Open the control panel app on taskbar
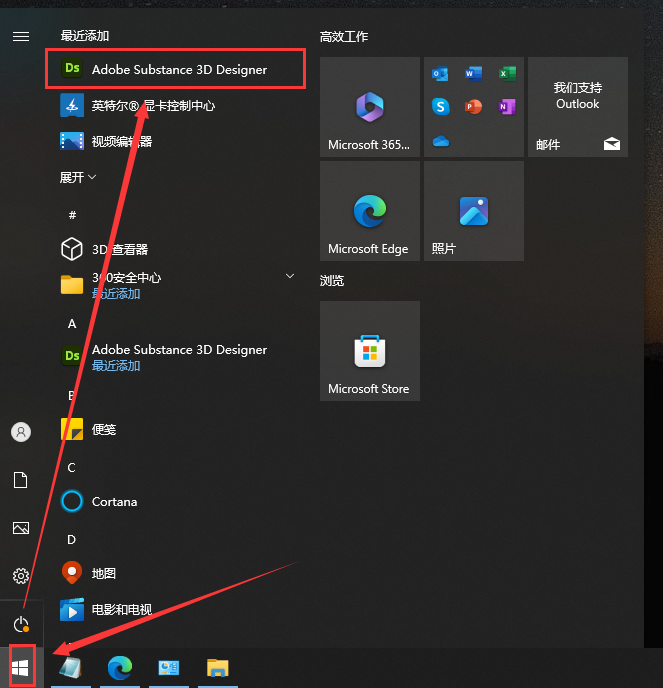Image resolution: width=663 pixels, height=688 pixels. pos(169,668)
